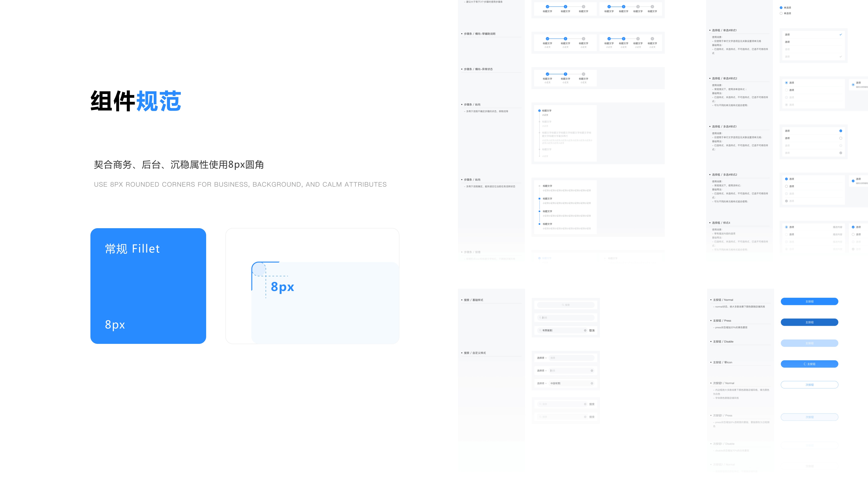Image resolution: width=868 pixels, height=488 pixels.
Task: Click blue check circle in 多选#样式1 list
Action: (840, 131)
